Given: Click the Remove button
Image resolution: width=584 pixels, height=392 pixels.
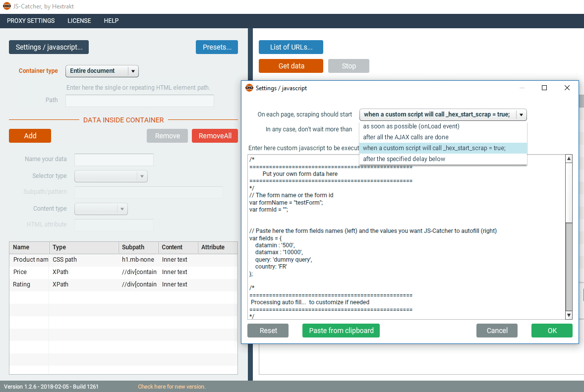Looking at the screenshot, I should coord(167,136).
